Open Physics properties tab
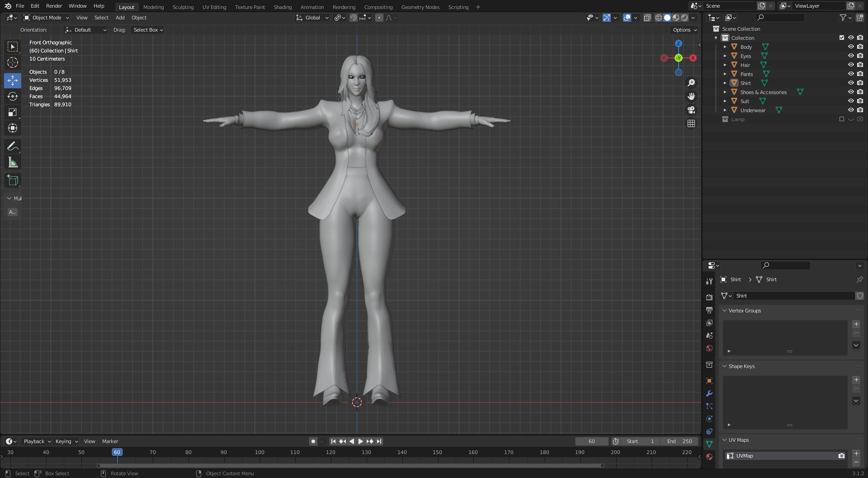This screenshot has width=868, height=478. pyautogui.click(x=709, y=419)
